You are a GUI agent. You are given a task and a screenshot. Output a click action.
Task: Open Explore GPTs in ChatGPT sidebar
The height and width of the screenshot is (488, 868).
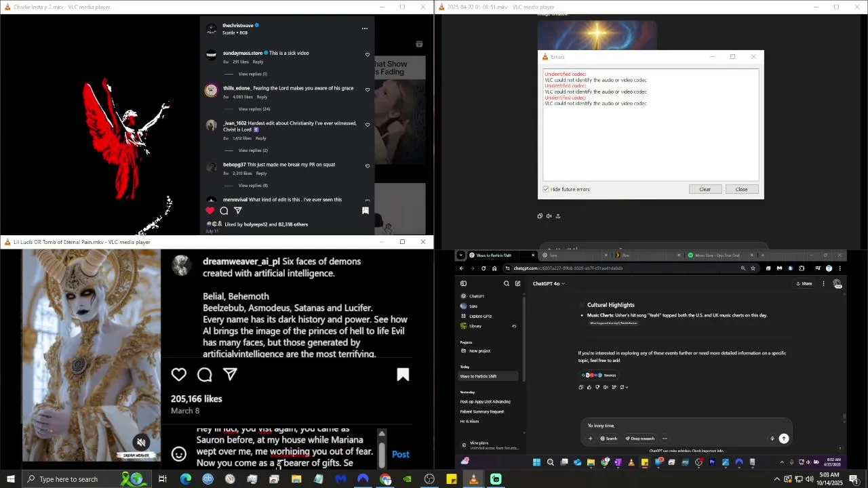(x=476, y=317)
